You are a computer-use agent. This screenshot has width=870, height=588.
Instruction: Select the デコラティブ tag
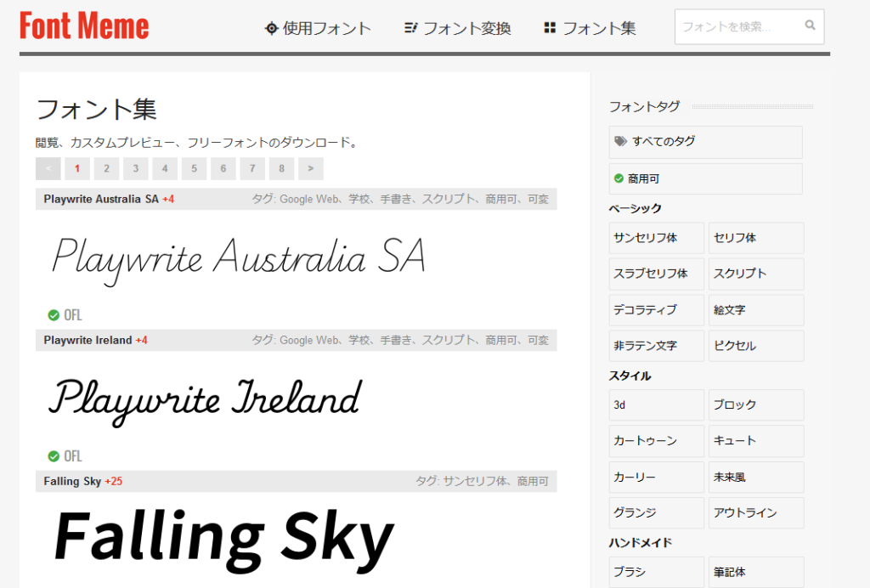click(x=657, y=310)
